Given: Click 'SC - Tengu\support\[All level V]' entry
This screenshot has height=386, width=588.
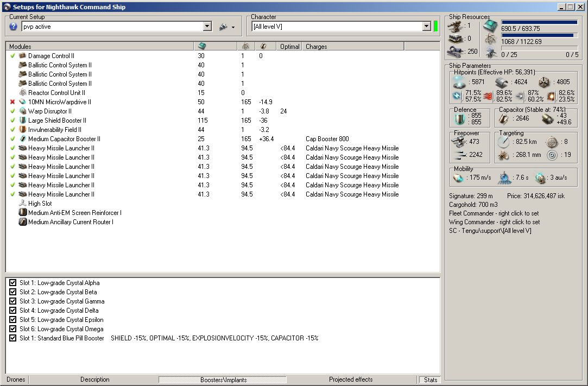Looking at the screenshot, I should tap(490, 231).
